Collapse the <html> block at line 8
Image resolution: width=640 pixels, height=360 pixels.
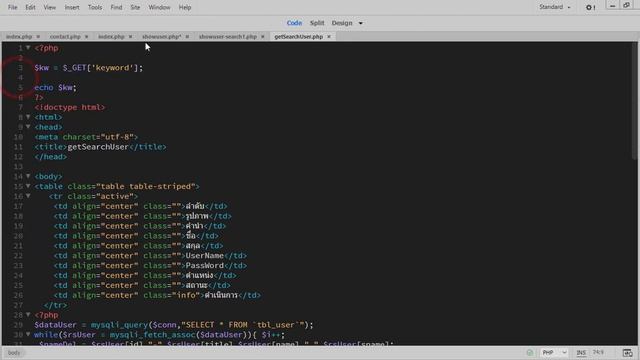pos(28,117)
